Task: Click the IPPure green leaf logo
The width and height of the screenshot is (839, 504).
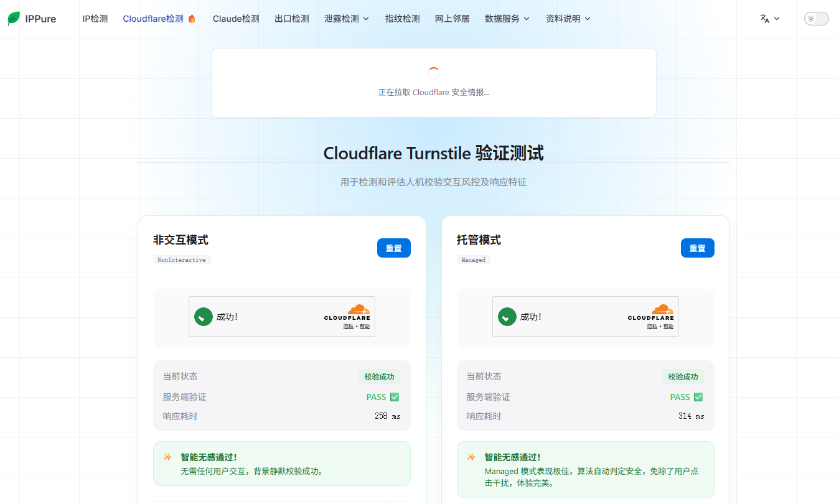Action: [14, 19]
